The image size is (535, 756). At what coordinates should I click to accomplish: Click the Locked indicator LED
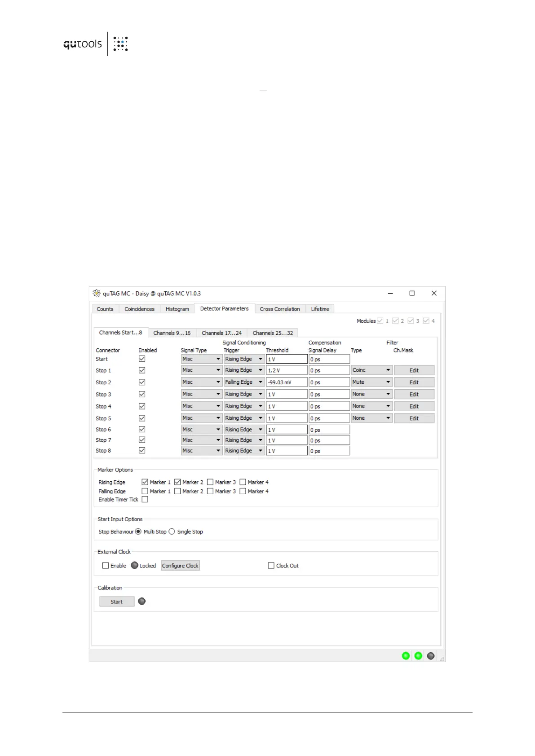pyautogui.click(x=134, y=565)
